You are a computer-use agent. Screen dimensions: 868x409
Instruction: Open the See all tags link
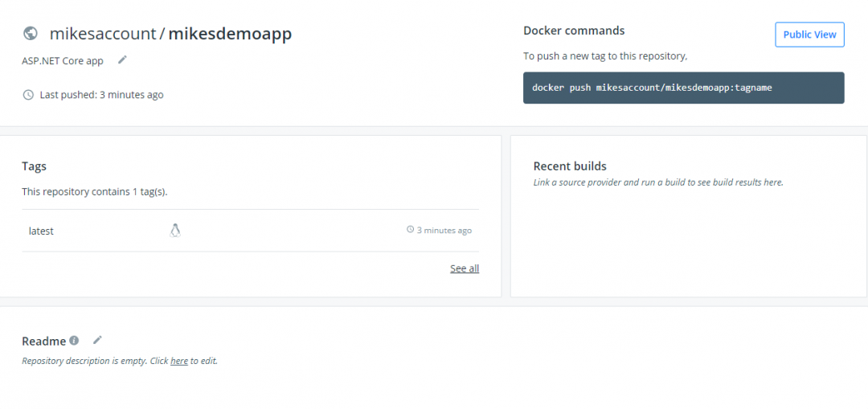[x=464, y=268]
